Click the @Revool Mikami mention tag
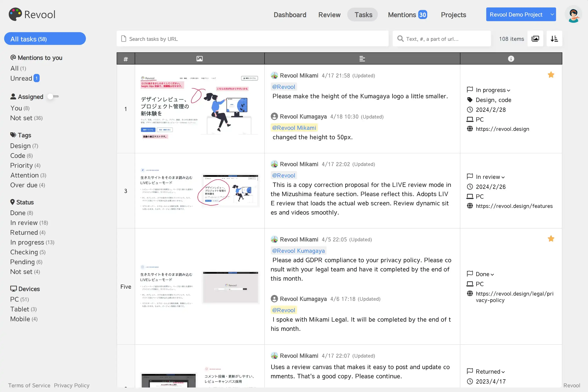 (x=294, y=128)
